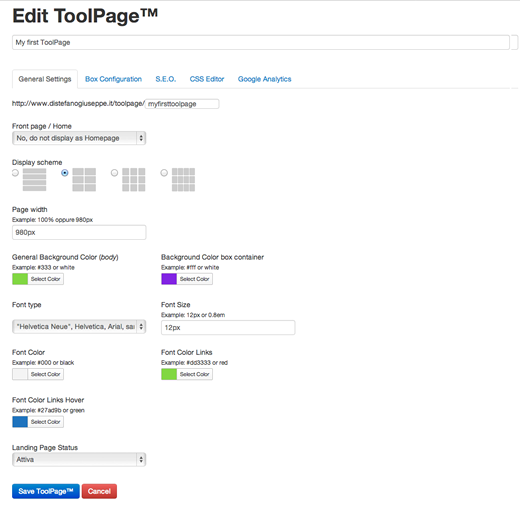The height and width of the screenshot is (506, 532).
Task: Select the four-column scheme radio button
Action: [x=164, y=173]
